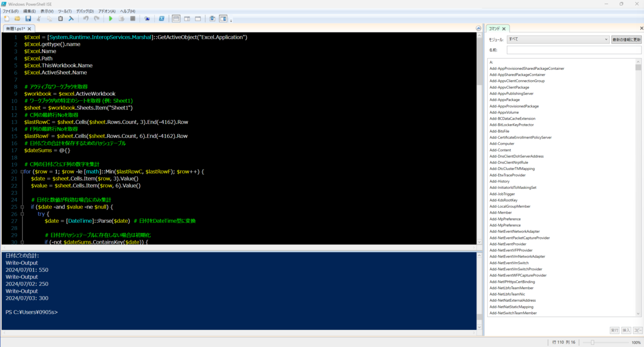Click the 名前 input field

coord(574,50)
